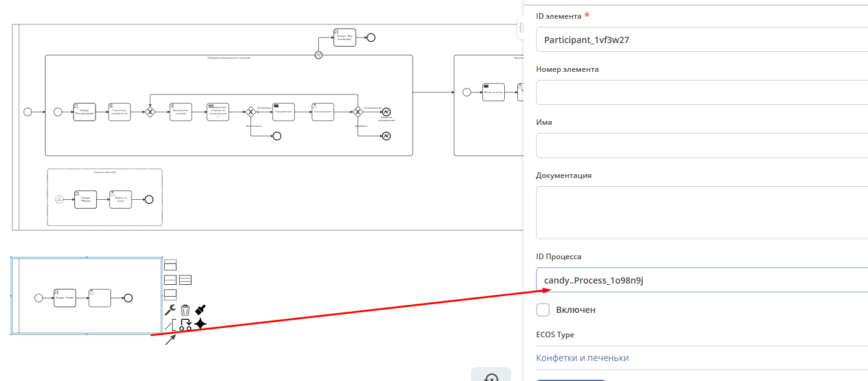
Task: Click 'divide into two lanes' icon
Action: [170, 280]
